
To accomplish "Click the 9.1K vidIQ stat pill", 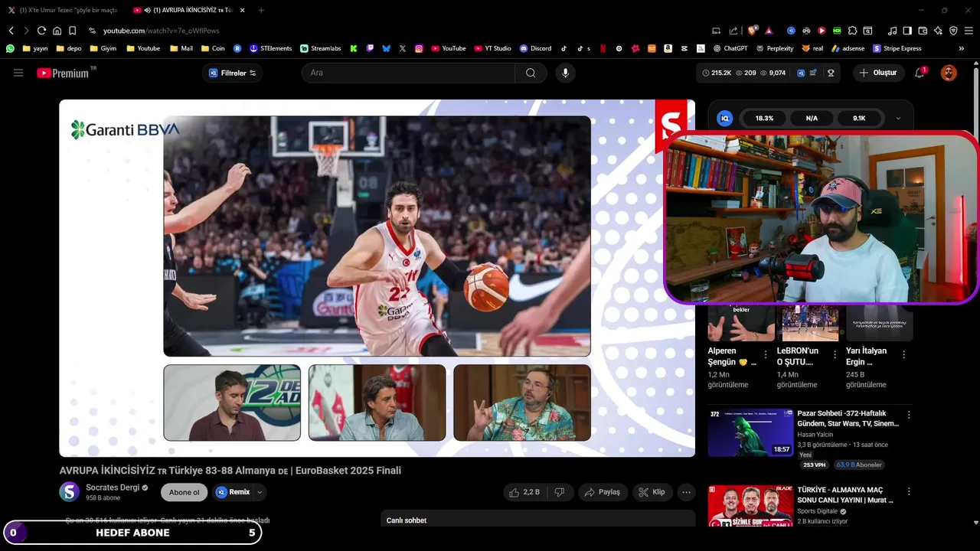I will pyautogui.click(x=859, y=119).
